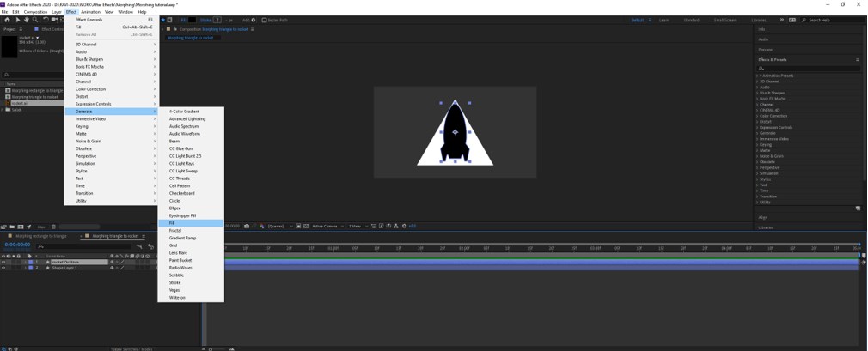Image resolution: width=868 pixels, height=351 pixels.
Task: Click the workspace overflow chevrons
Action: (x=782, y=20)
